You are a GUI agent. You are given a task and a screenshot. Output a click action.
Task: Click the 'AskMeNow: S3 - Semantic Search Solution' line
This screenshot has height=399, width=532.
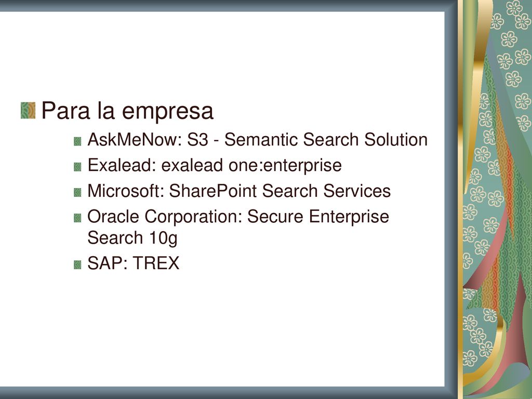coord(258,139)
